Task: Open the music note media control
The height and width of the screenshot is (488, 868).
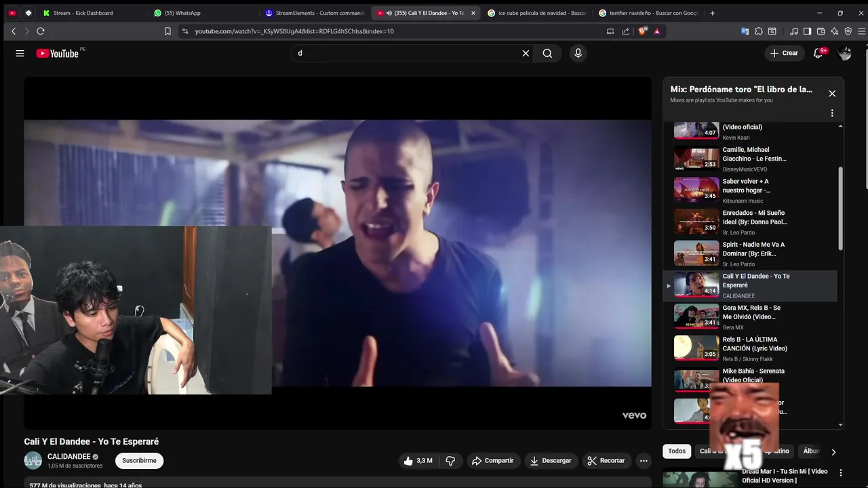Action: (794, 31)
